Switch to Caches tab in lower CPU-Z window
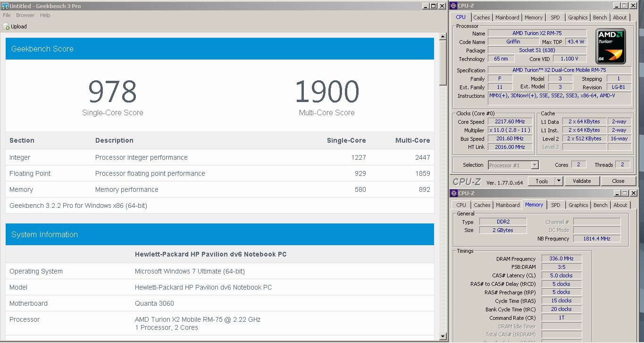This screenshot has width=644, height=343. click(482, 205)
